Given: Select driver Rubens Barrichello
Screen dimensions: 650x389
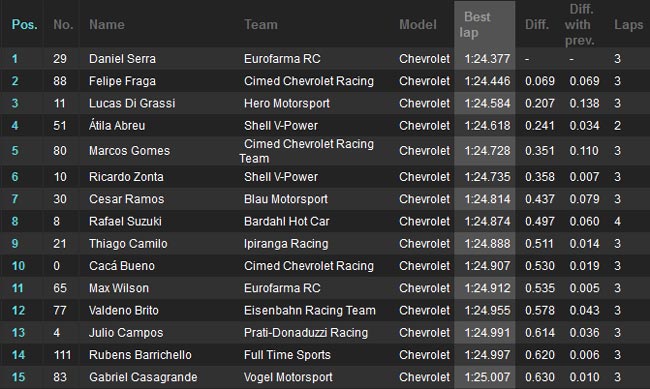Looking at the screenshot, I should [x=140, y=355].
